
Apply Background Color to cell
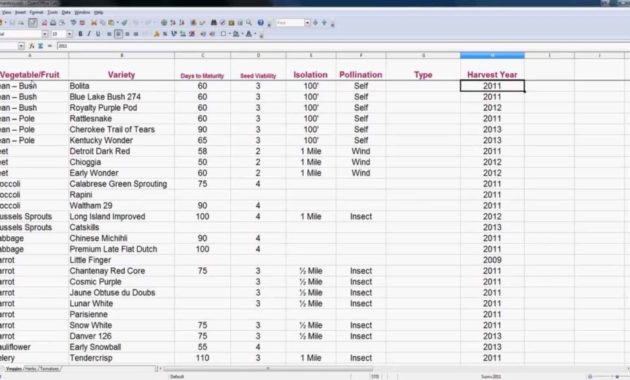(236, 34)
